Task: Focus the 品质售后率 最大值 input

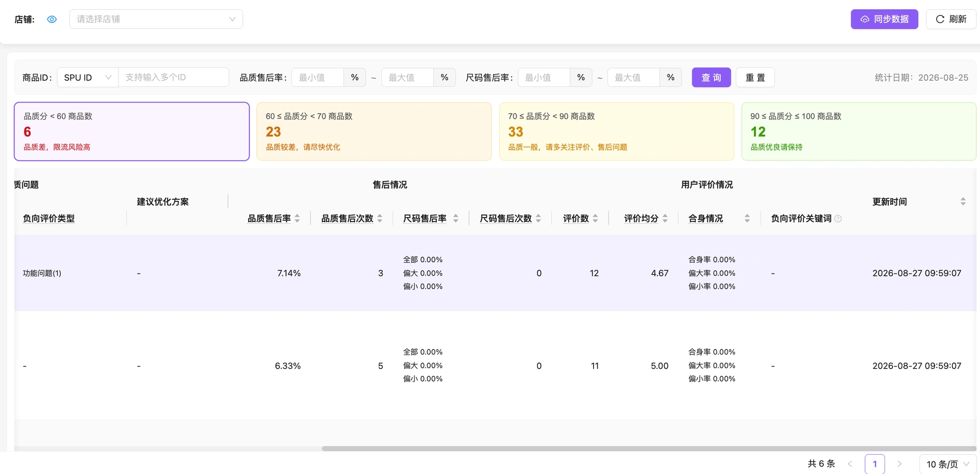Action: [407, 78]
